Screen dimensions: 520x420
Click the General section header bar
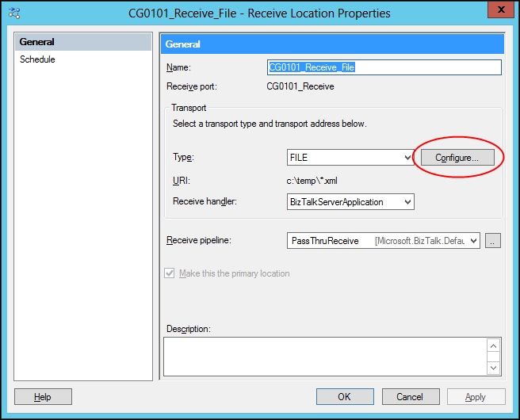(332, 44)
